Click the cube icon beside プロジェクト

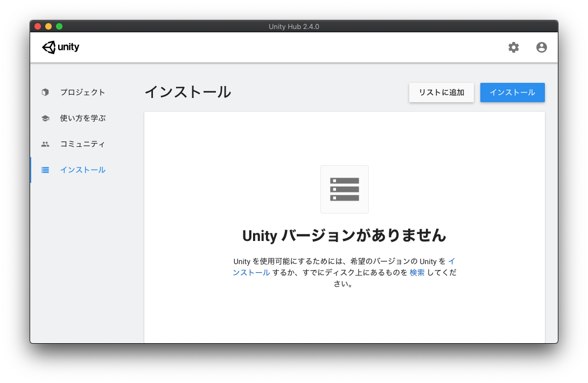click(45, 92)
